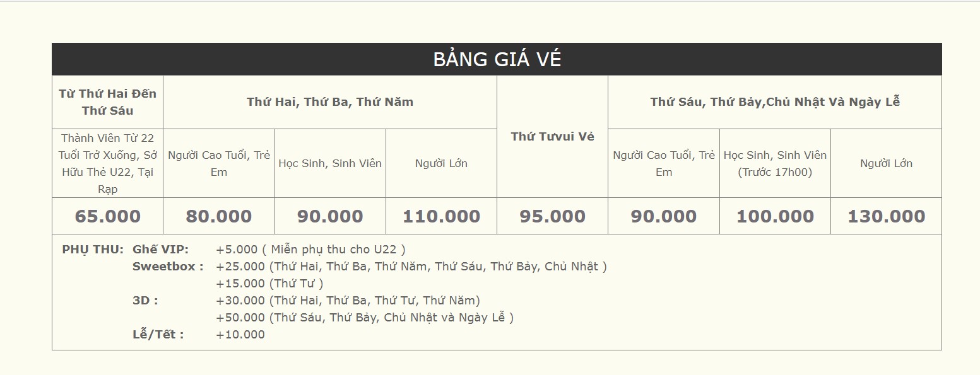
Task: Select the Lễ/Tết surcharge label
Action: [158, 335]
